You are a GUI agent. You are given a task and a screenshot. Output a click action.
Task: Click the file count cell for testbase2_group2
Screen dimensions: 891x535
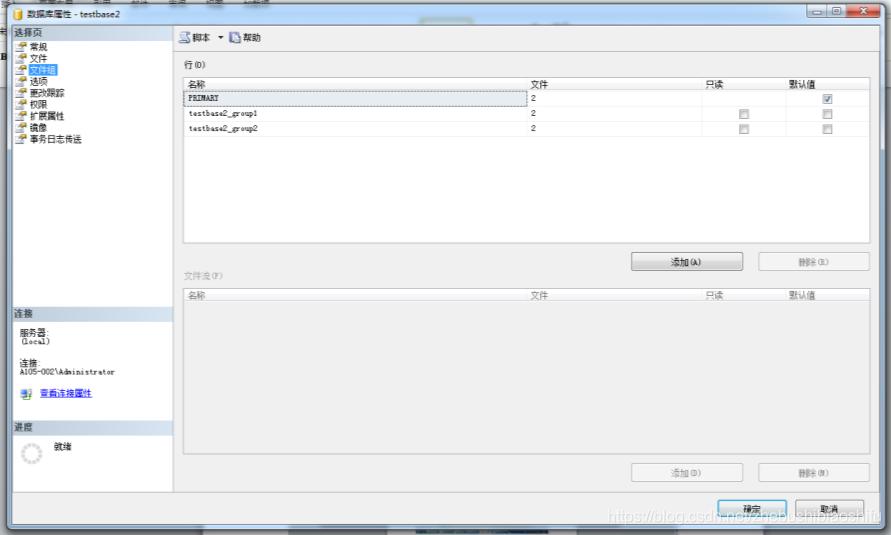[614, 129]
